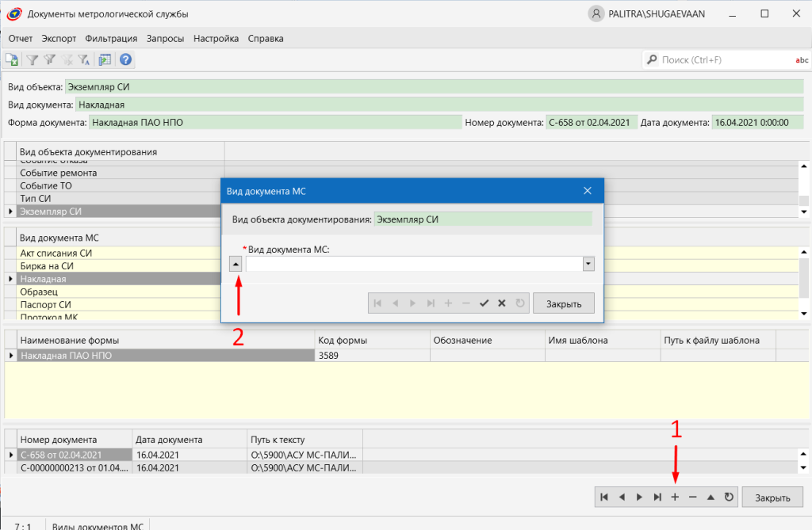Click Закрыть button in main window
Image resolution: width=812 pixels, height=530 pixels.
click(772, 498)
